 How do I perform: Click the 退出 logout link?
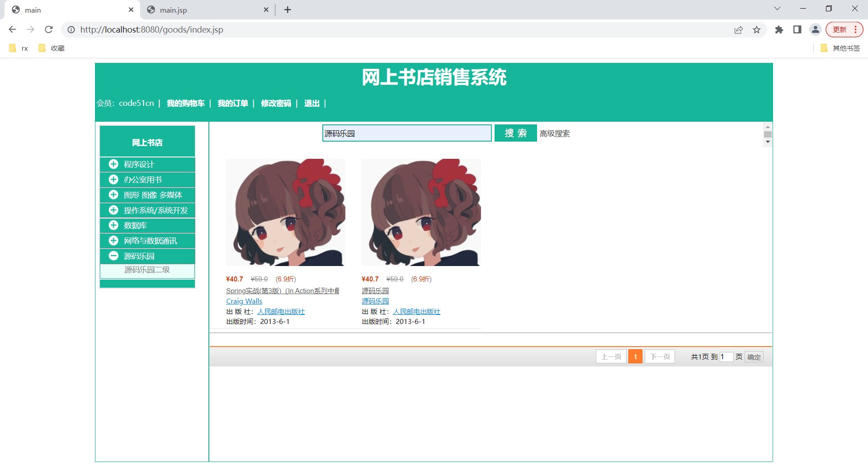point(311,103)
